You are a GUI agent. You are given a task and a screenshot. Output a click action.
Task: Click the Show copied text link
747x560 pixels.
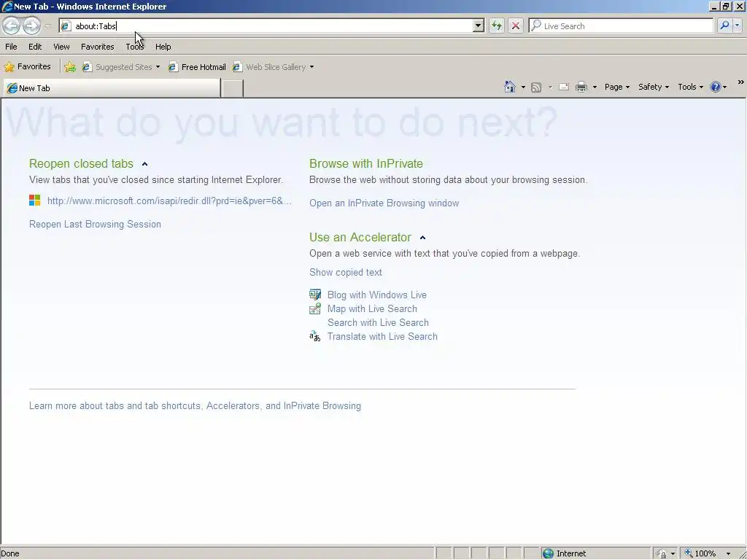tap(345, 273)
